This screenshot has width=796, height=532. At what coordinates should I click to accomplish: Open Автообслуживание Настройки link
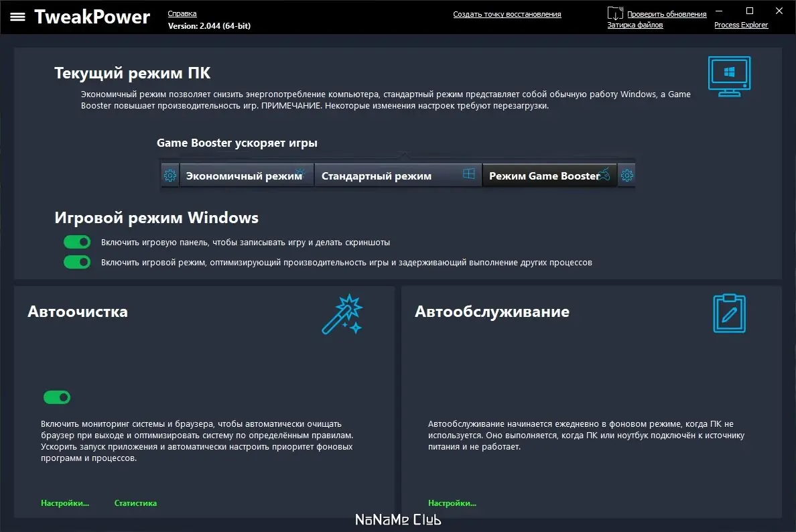click(452, 503)
